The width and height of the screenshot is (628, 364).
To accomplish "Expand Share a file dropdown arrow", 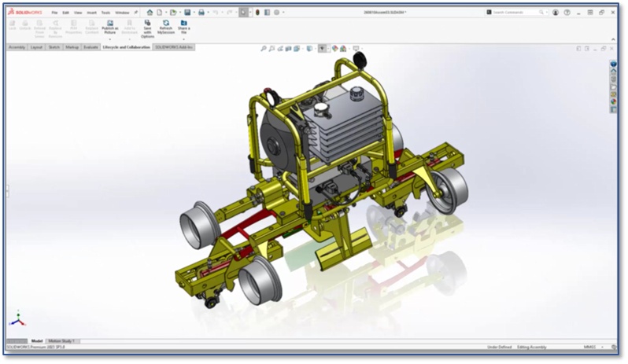I will 184,39.
